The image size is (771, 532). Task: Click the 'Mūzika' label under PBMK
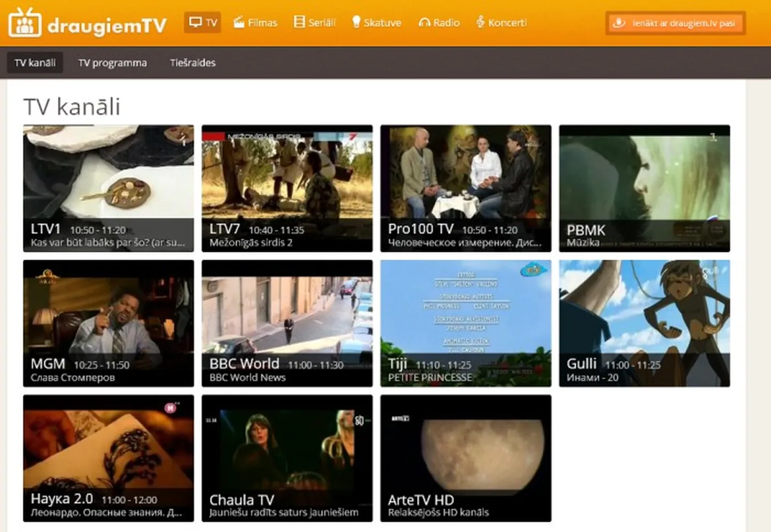[583, 243]
